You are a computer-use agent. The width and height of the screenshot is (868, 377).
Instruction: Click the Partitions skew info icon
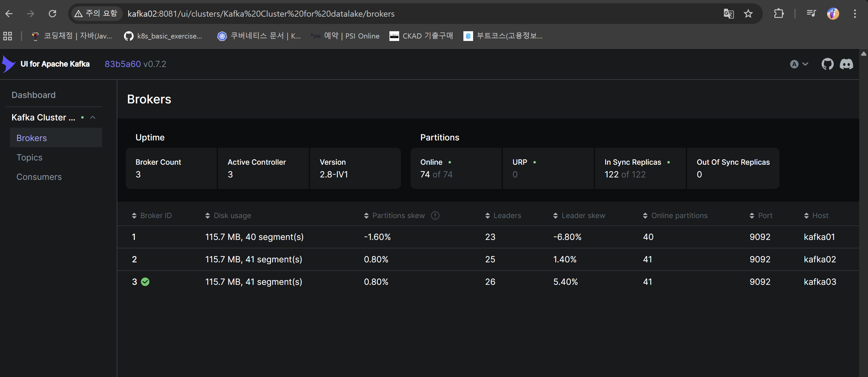[435, 215]
